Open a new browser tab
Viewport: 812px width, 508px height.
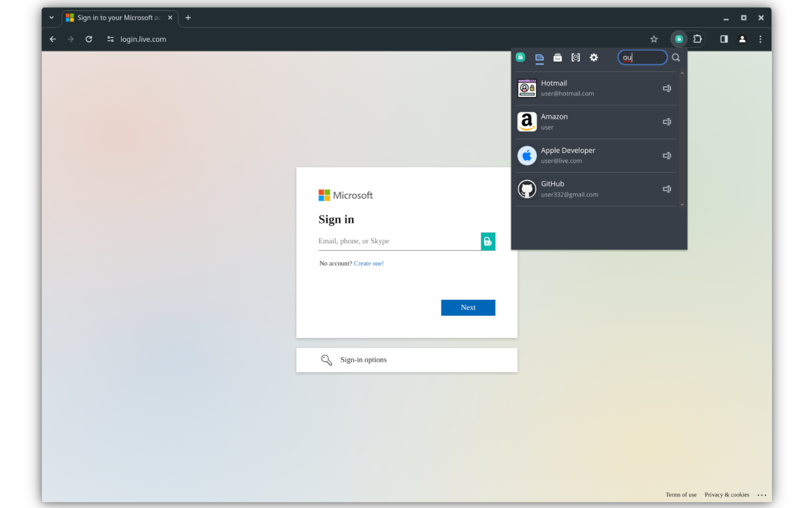(188, 18)
